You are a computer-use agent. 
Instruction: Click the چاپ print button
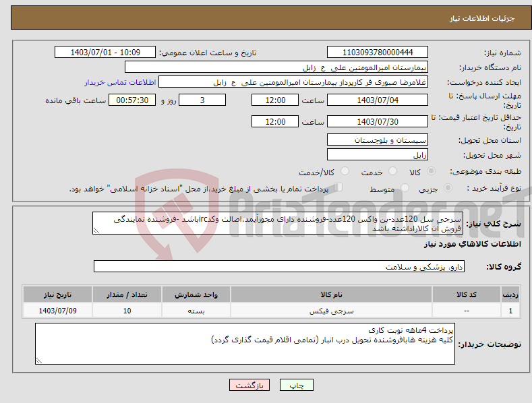pos(297,385)
